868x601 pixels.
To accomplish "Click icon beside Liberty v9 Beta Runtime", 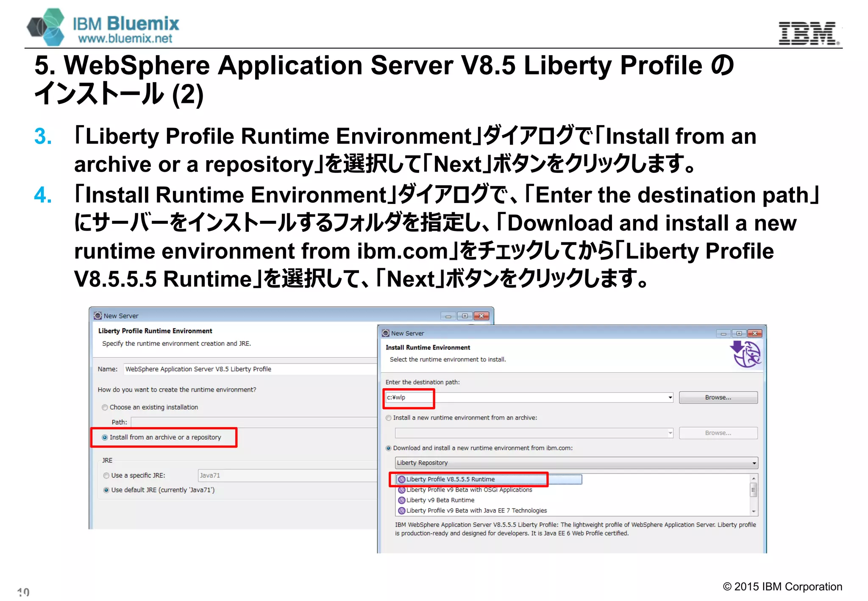I will [402, 500].
